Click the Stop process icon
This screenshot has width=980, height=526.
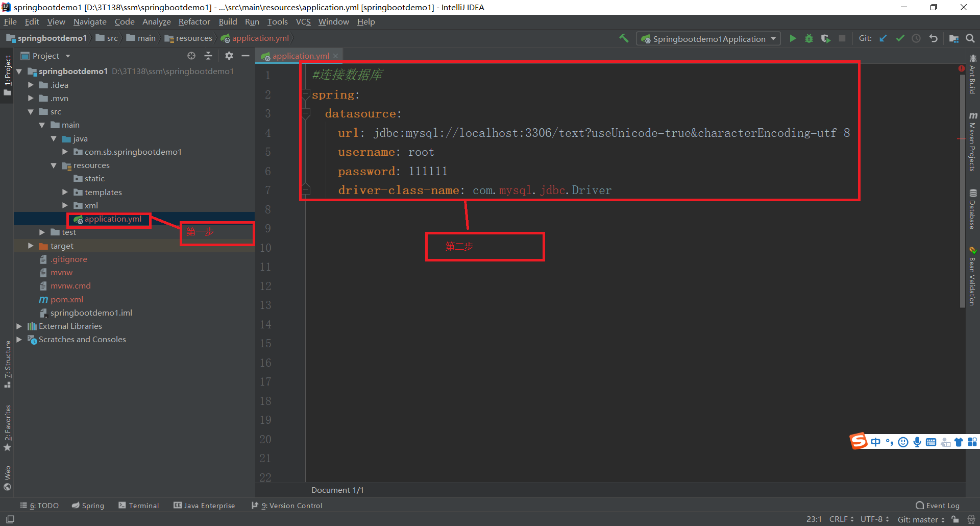(842, 38)
